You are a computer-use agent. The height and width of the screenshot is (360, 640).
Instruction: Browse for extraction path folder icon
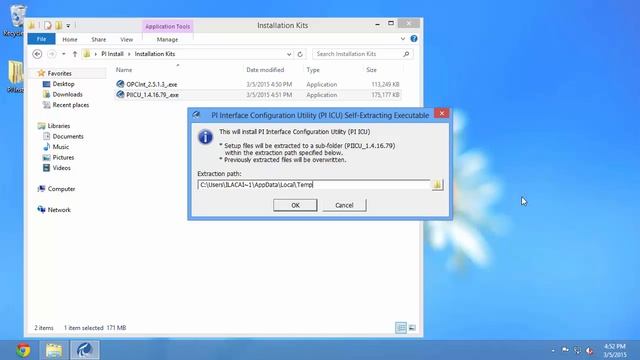437,184
